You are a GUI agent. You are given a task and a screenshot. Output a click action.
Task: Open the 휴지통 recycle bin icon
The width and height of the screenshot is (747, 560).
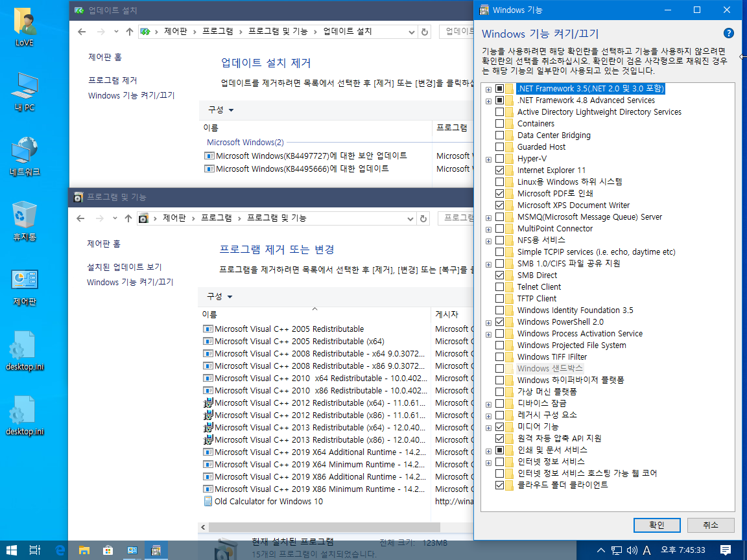(24, 221)
